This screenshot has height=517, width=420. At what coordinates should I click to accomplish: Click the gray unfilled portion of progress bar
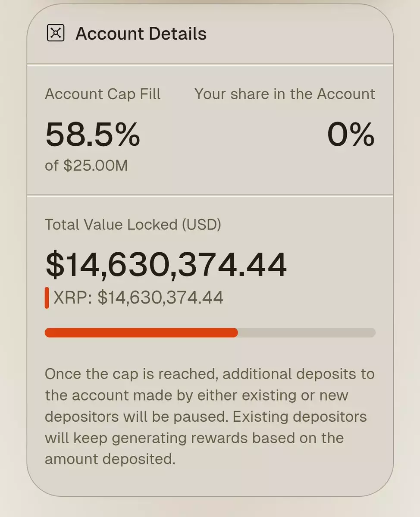(x=306, y=332)
